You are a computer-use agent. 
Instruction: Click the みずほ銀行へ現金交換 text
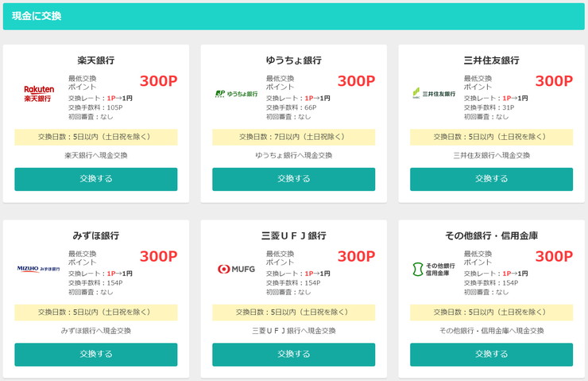(x=96, y=331)
